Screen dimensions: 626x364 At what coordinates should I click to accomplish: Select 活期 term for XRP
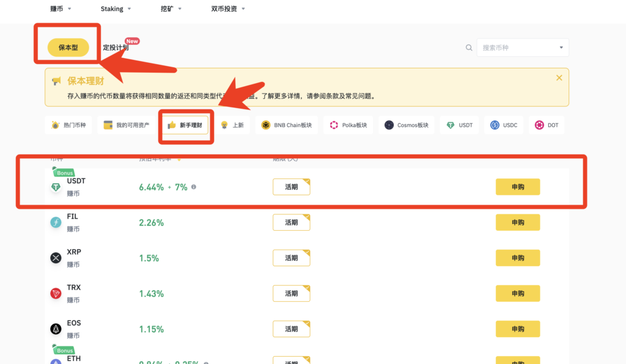click(292, 258)
